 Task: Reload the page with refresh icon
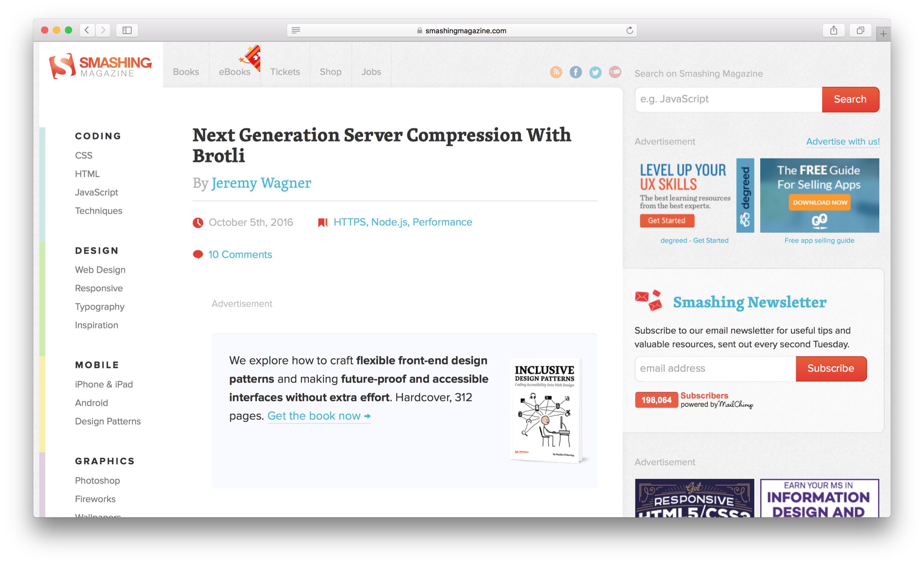click(629, 30)
